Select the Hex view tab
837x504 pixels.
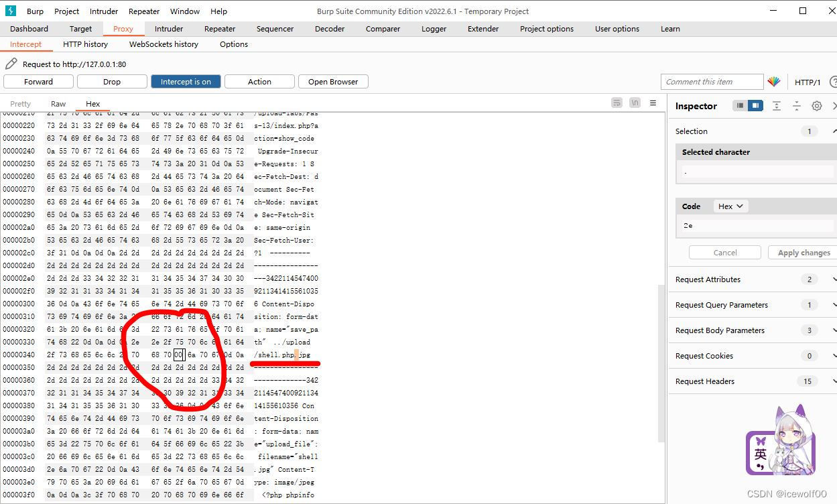[x=92, y=104]
